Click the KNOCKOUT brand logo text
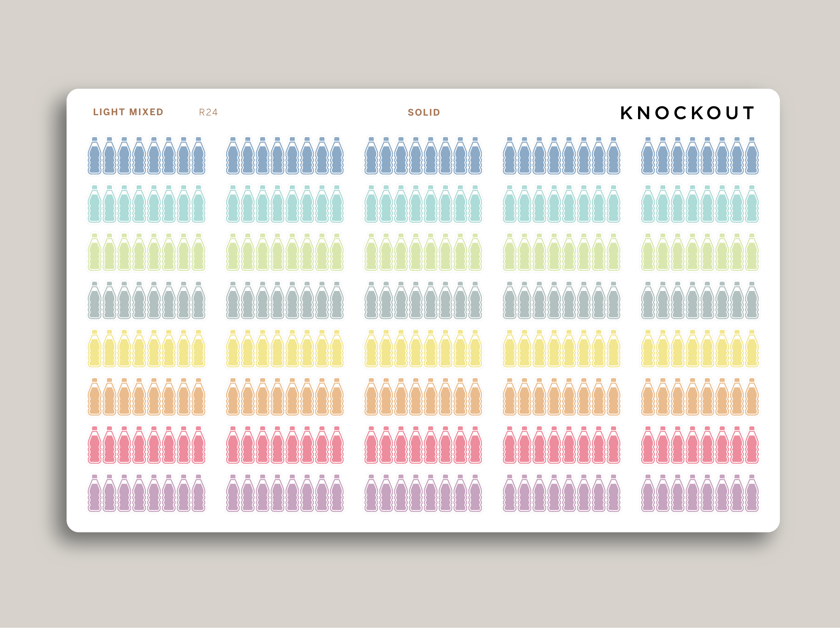Screen dimensions: 840x628 pyautogui.click(x=687, y=113)
